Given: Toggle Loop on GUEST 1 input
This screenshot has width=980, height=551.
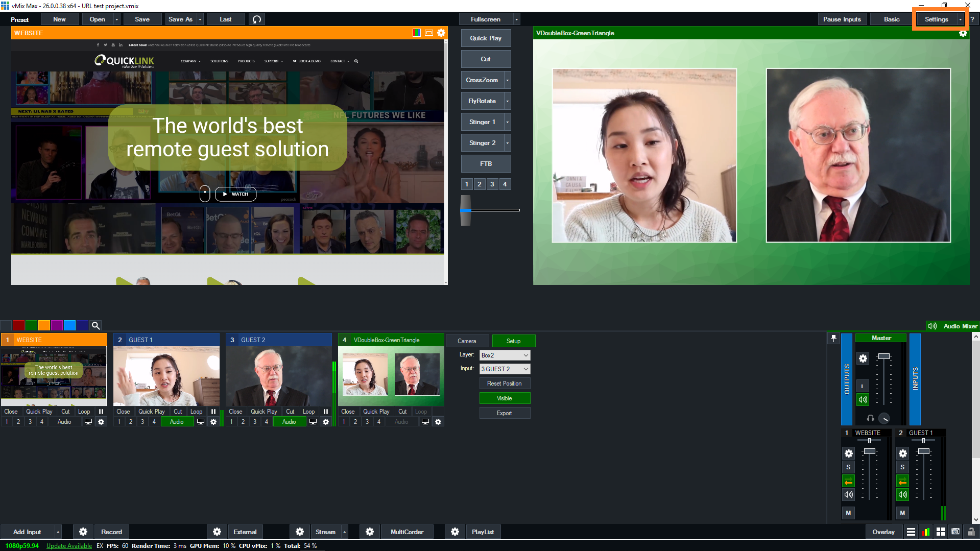Looking at the screenshot, I should [x=197, y=412].
